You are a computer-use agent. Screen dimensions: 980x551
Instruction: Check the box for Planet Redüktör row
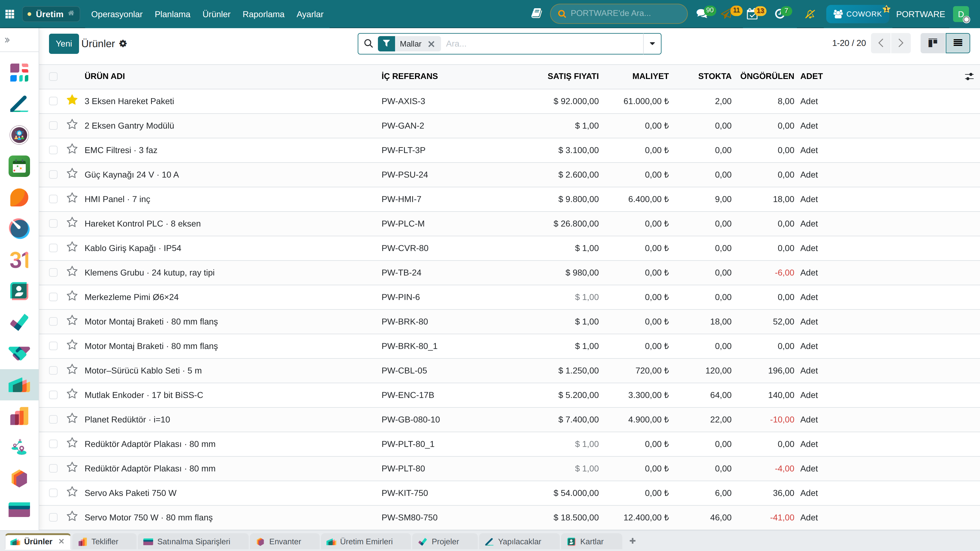(53, 419)
